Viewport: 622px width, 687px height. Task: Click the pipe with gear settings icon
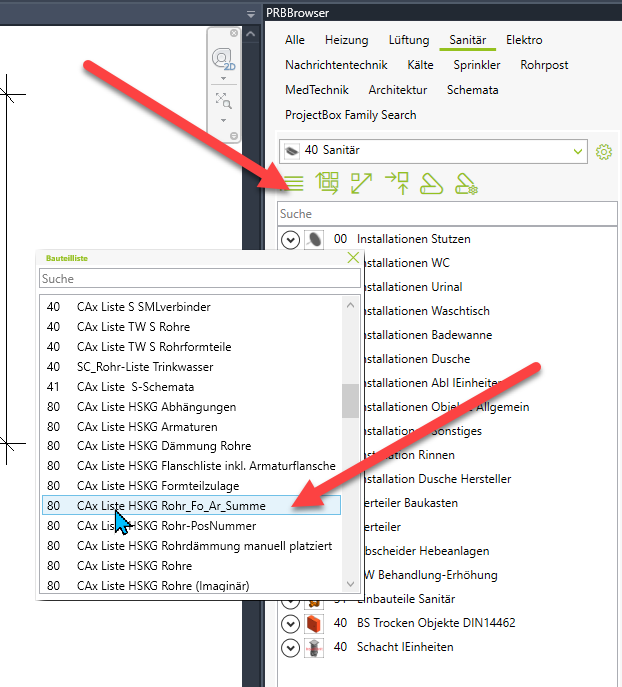point(466,183)
